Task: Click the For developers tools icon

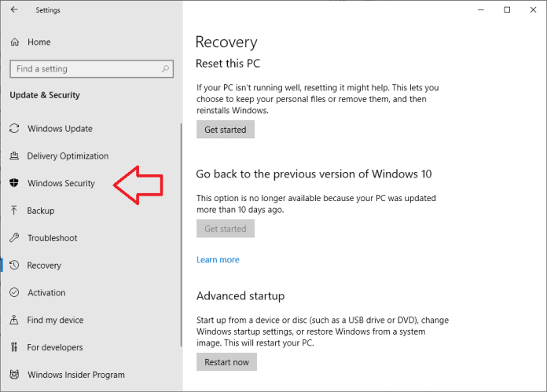Action: (x=14, y=347)
